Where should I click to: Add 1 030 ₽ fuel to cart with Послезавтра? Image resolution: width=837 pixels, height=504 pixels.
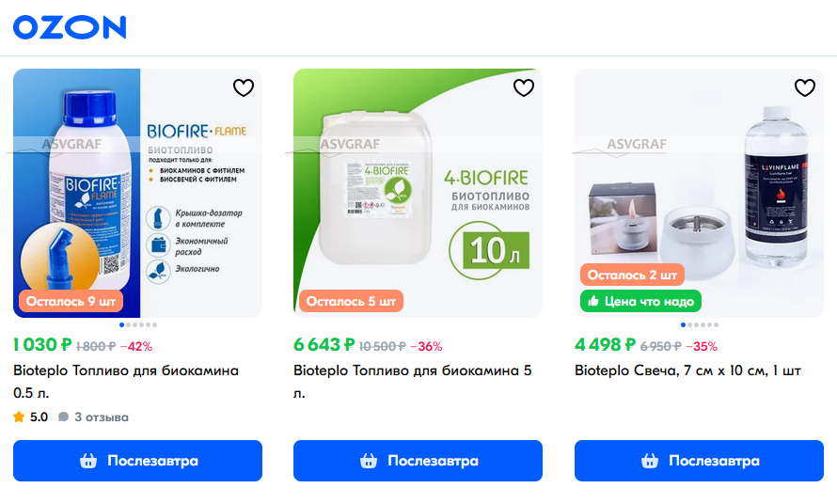pyautogui.click(x=137, y=461)
